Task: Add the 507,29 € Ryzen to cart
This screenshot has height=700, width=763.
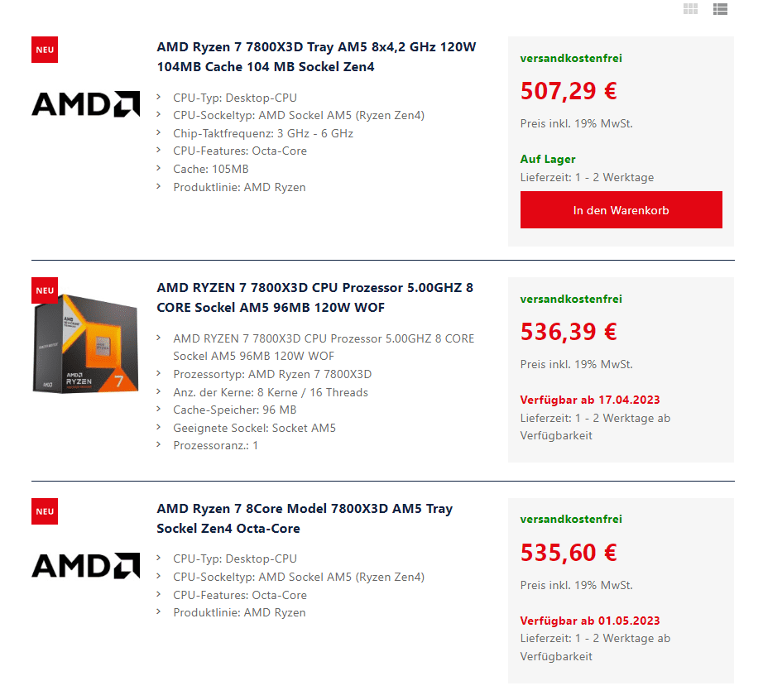Action: coord(621,209)
